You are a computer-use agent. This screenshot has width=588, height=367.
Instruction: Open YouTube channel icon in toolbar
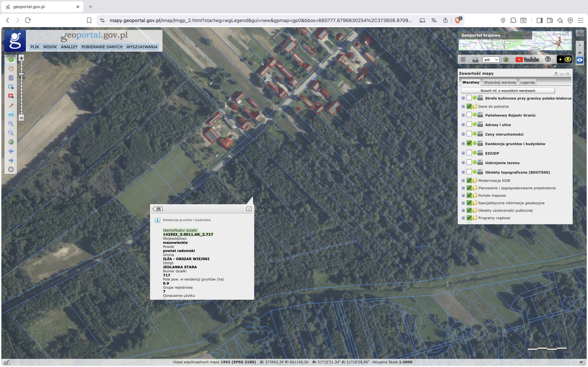(x=527, y=60)
